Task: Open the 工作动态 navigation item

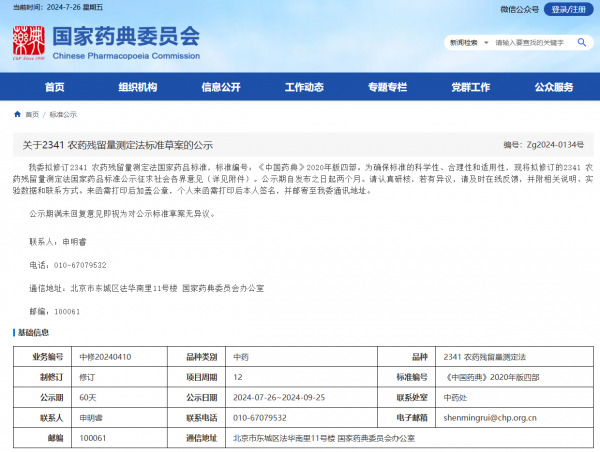Action: pyautogui.click(x=304, y=87)
